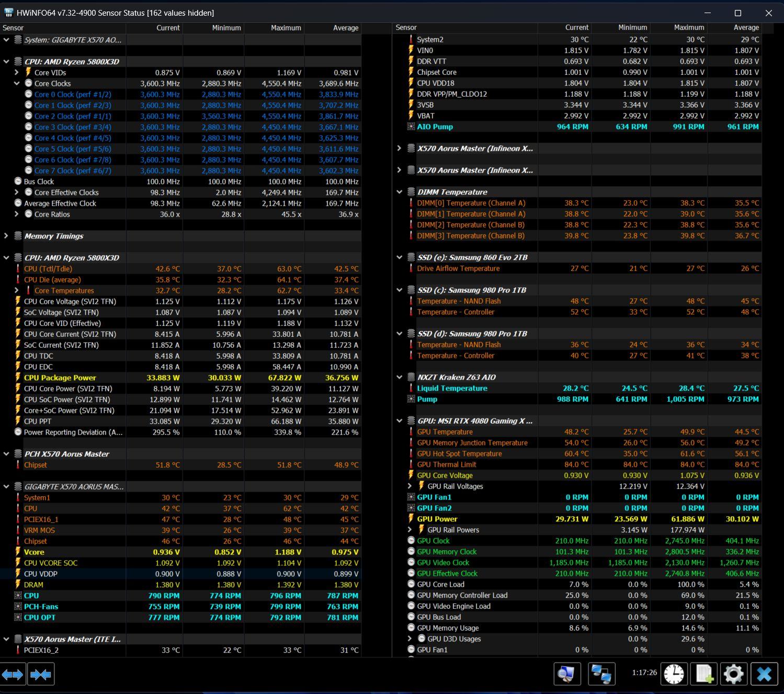Click the Bus Clock clock icon
This screenshot has width=784, height=694.
[x=18, y=181]
